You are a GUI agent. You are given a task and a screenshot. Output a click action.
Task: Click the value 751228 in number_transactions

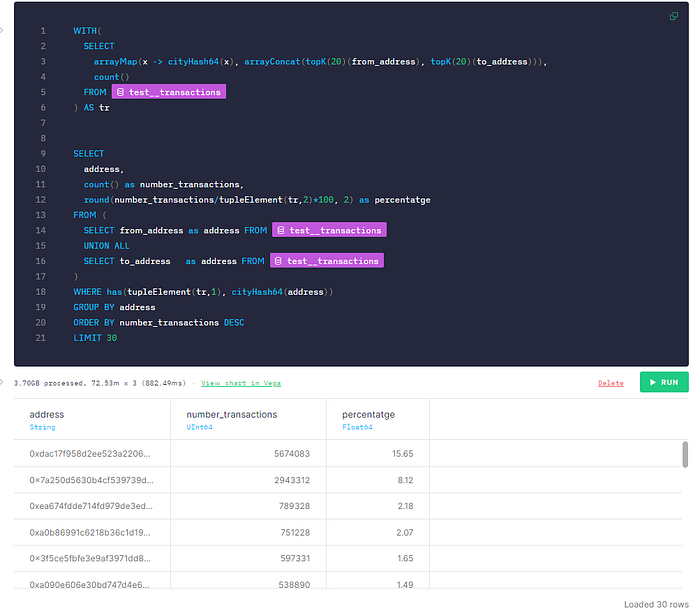295,533
